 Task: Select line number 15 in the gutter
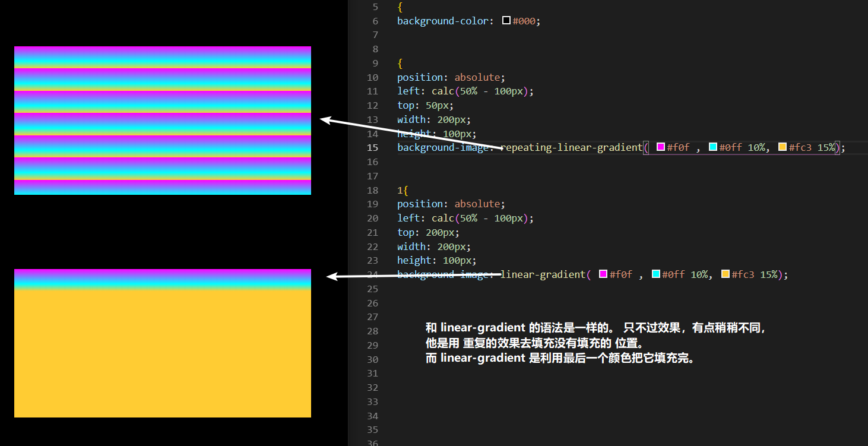372,147
